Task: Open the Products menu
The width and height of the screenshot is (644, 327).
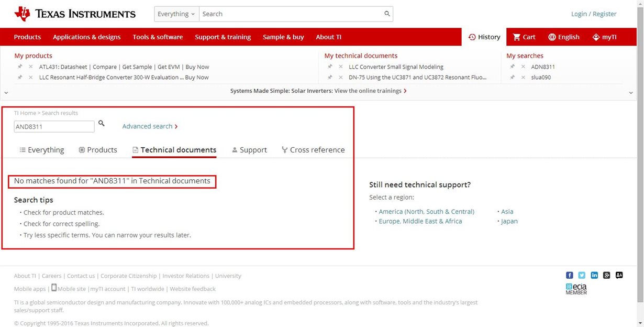Action: coord(27,37)
